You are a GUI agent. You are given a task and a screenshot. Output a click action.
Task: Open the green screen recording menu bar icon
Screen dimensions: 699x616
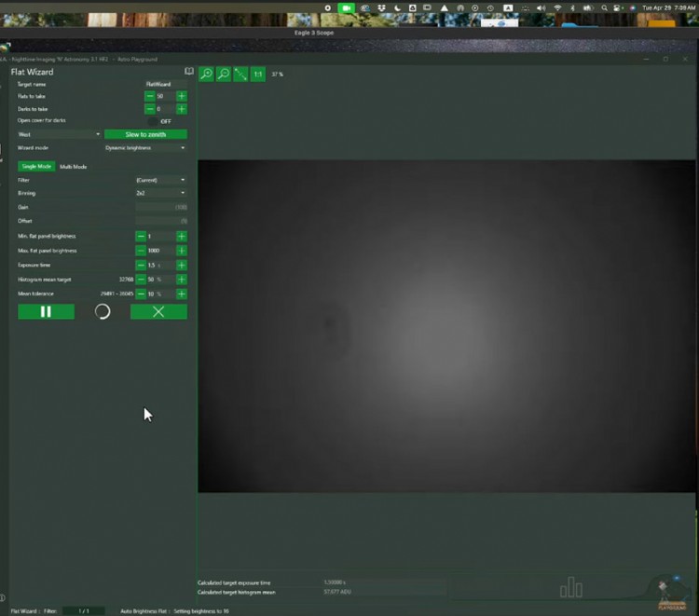tap(346, 8)
